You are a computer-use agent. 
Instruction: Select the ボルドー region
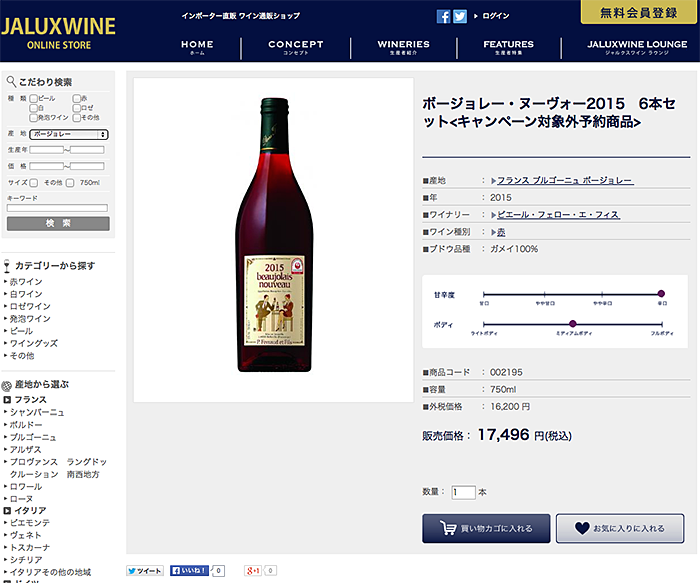pyautogui.click(x=26, y=425)
